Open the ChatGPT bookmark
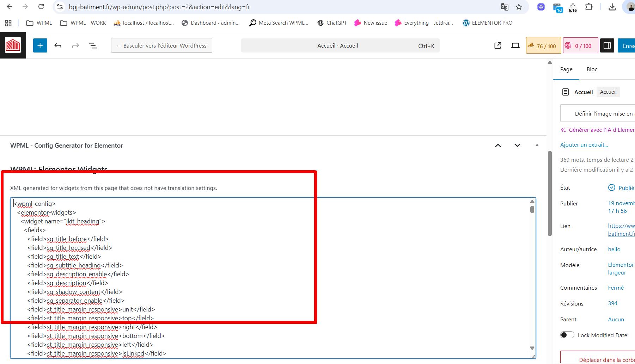 click(332, 23)
